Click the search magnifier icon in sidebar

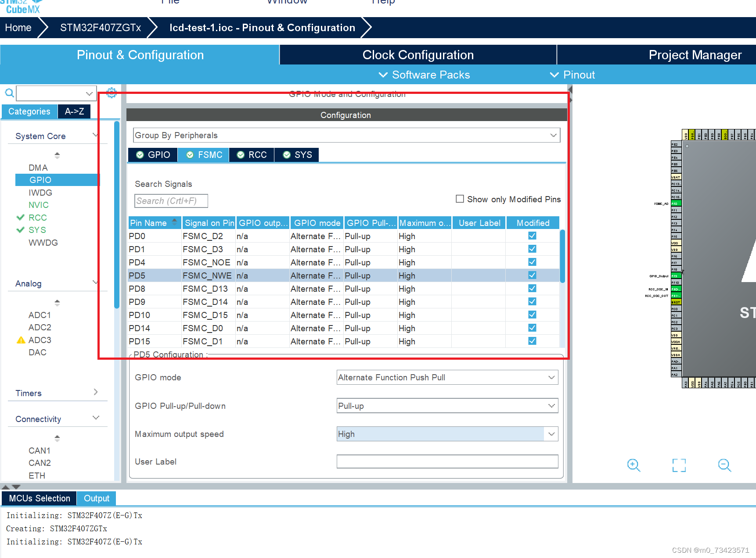tap(9, 93)
